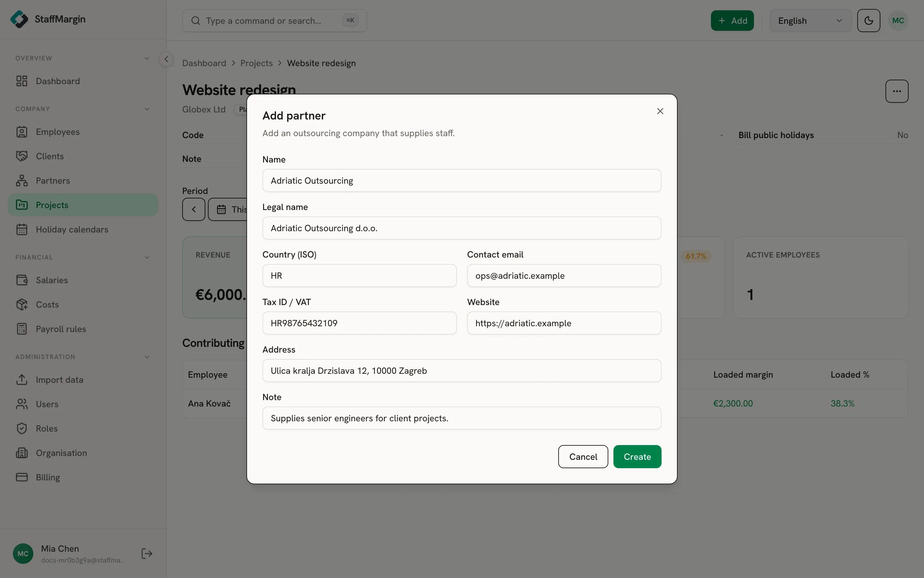Close the Add partner dialog

(660, 111)
